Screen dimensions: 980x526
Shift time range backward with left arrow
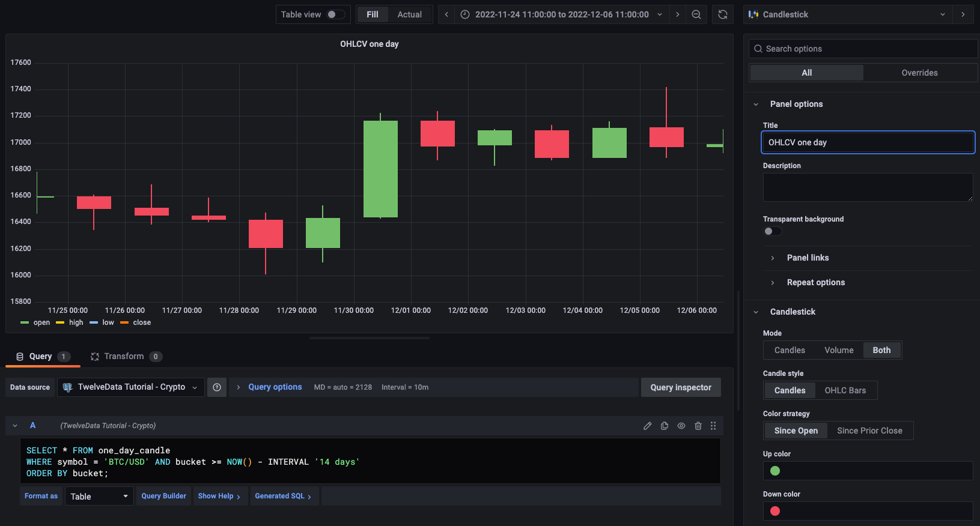pos(446,14)
